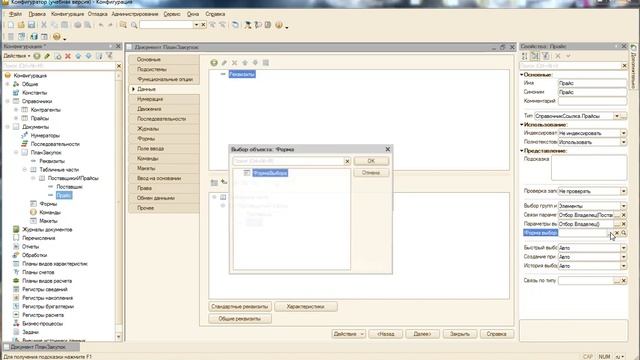Click the Имя input field in Properties

[x=592, y=83]
